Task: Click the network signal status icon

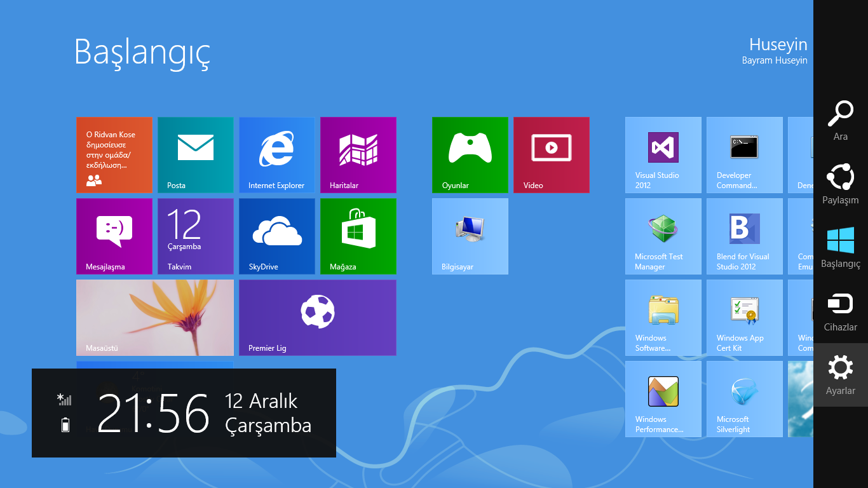Action: tap(64, 400)
